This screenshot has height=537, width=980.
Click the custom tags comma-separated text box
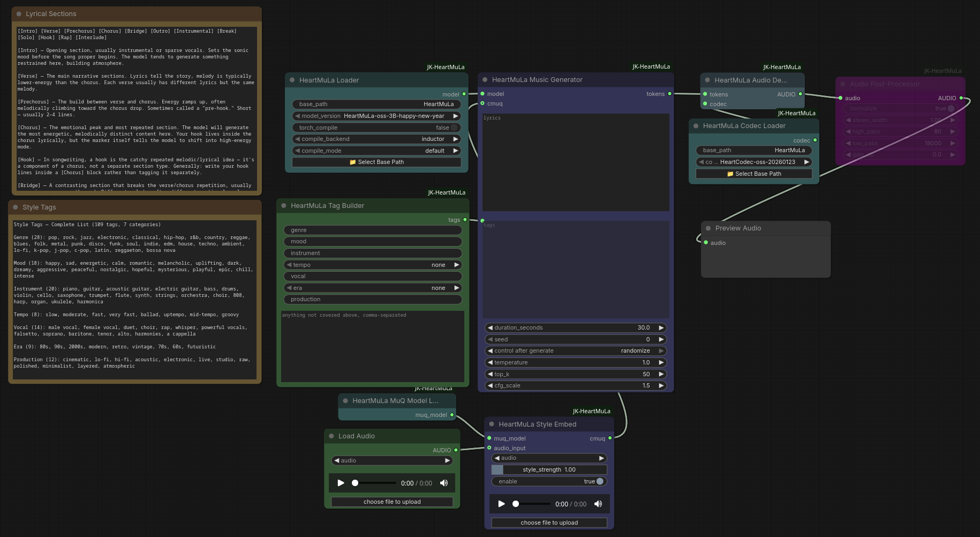pos(373,346)
